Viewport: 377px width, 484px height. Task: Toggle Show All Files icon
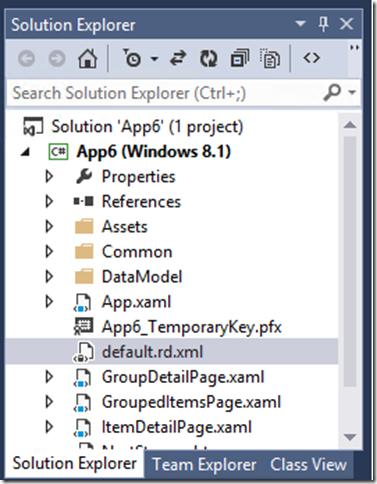pos(270,59)
